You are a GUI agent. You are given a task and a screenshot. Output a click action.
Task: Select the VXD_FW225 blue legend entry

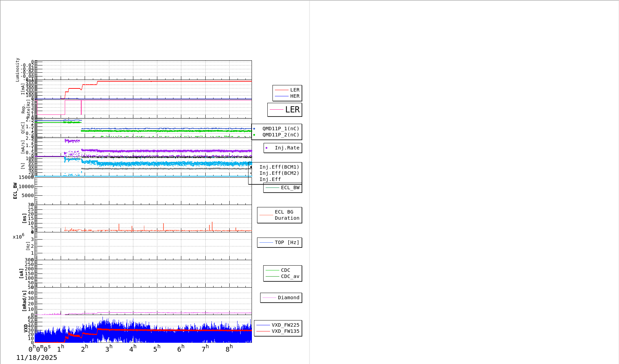[x=278, y=325]
